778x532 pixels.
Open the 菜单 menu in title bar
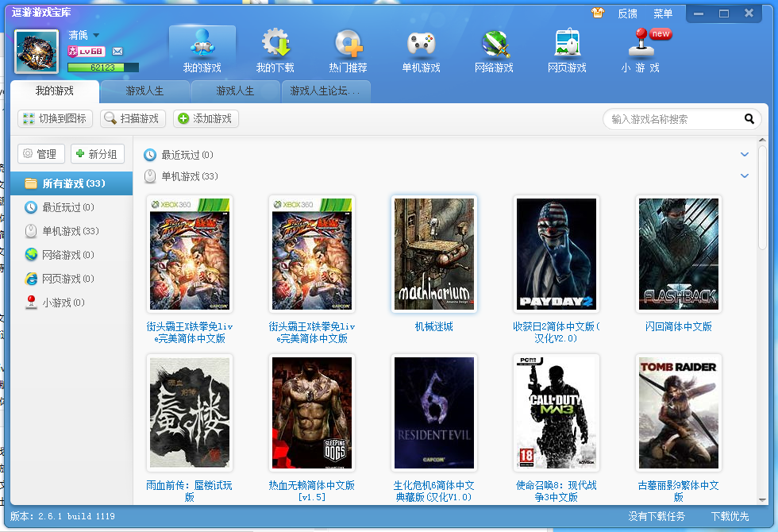663,13
